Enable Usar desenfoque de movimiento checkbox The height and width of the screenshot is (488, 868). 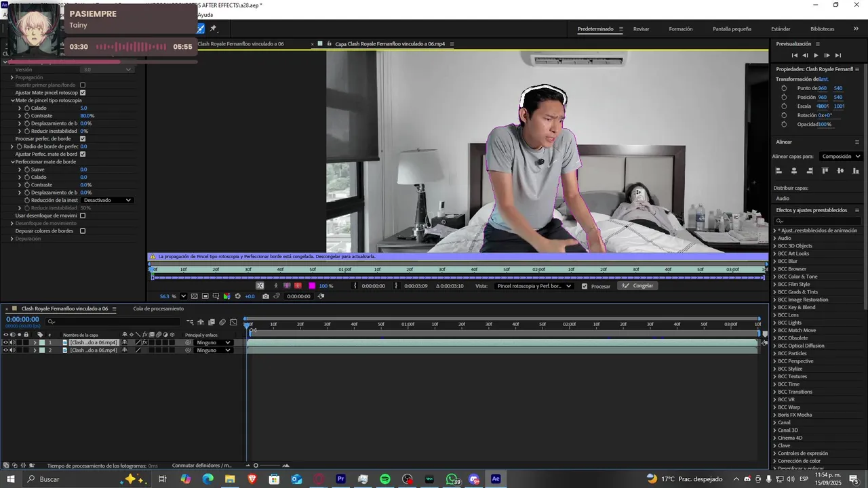pyautogui.click(x=83, y=216)
